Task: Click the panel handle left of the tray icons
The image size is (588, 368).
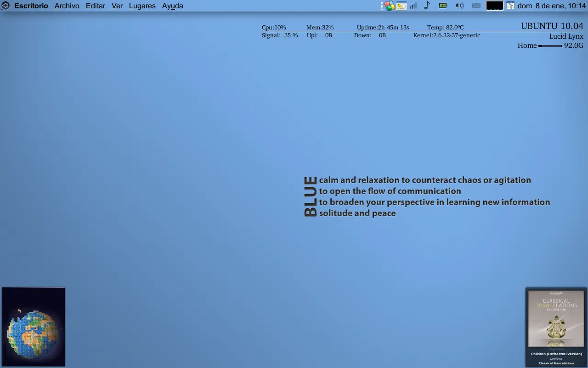Action: (x=382, y=6)
